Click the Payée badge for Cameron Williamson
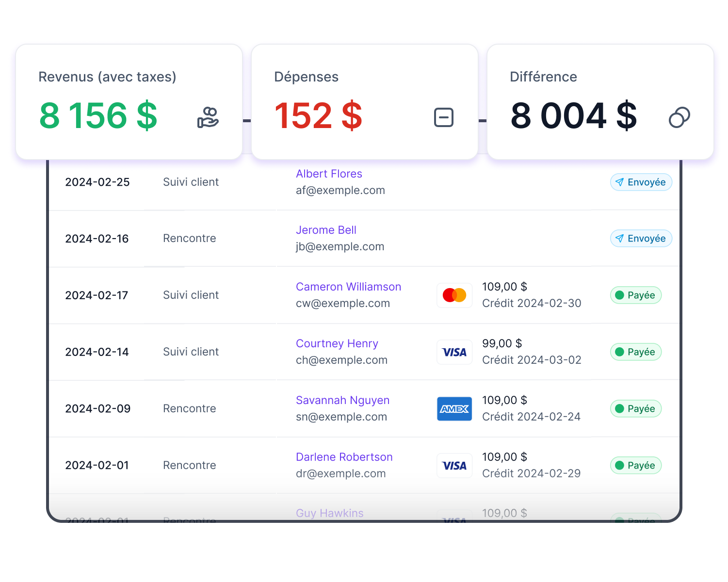The width and height of the screenshot is (728, 582). 635,295
